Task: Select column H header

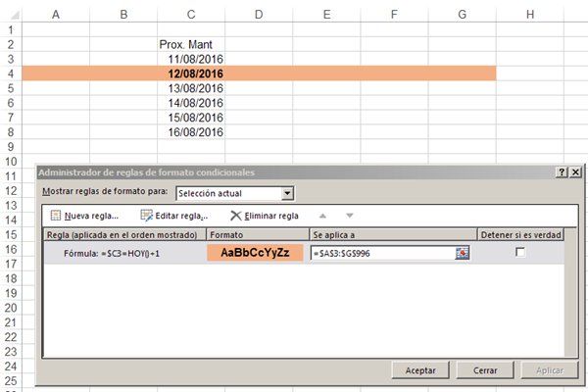Action: pyautogui.click(x=530, y=15)
